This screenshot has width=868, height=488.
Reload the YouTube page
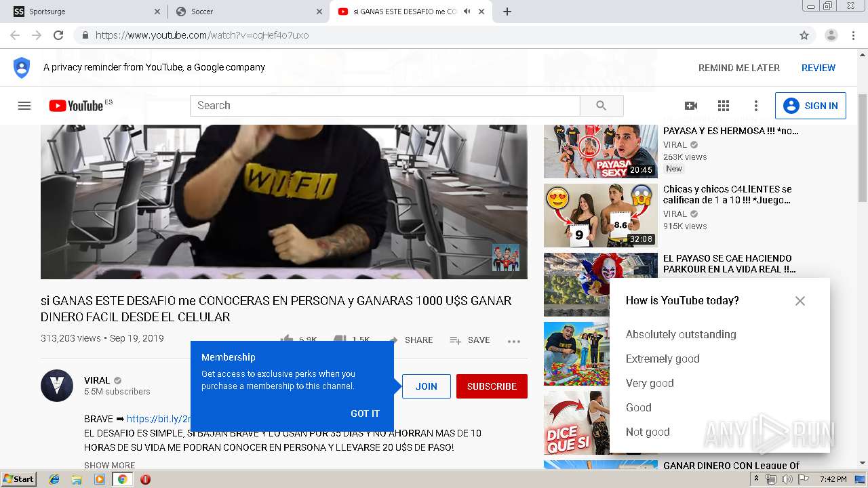point(58,35)
